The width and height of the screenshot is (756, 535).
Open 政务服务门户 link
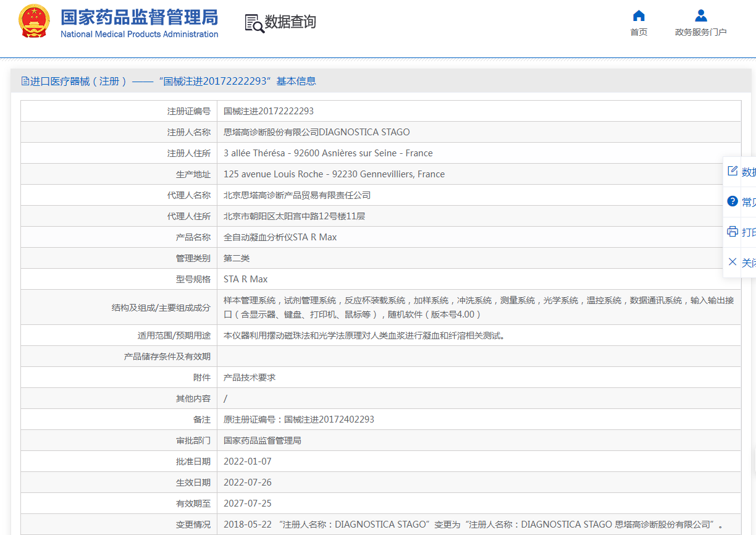pyautogui.click(x=700, y=32)
